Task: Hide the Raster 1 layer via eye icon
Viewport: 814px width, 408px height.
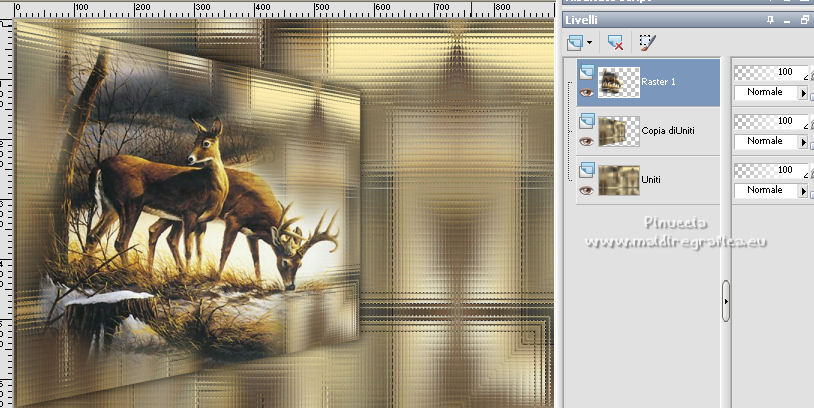Action: [587, 93]
